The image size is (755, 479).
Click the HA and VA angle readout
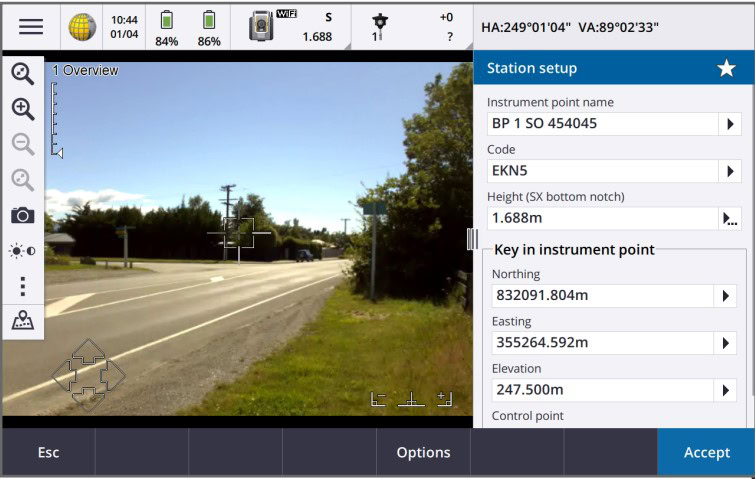click(x=570, y=27)
